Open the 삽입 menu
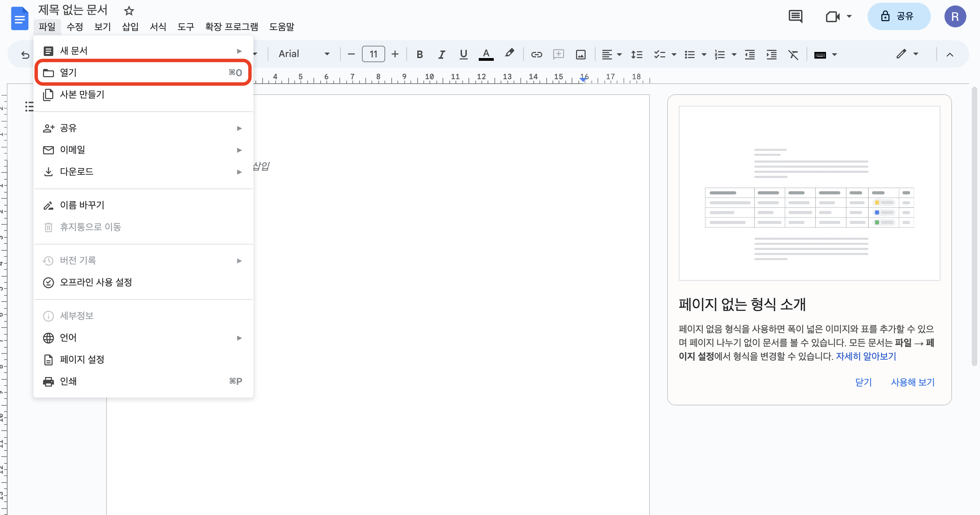The width and height of the screenshot is (980, 515). click(x=130, y=27)
